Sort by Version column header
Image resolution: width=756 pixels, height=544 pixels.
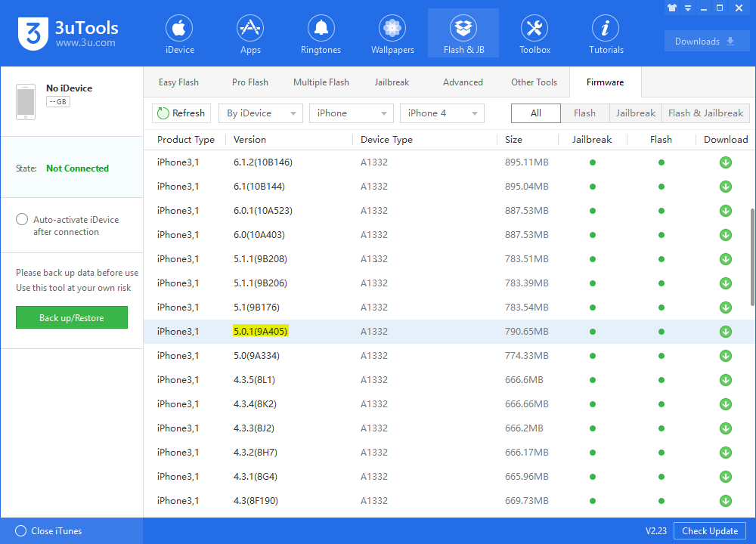pos(249,140)
